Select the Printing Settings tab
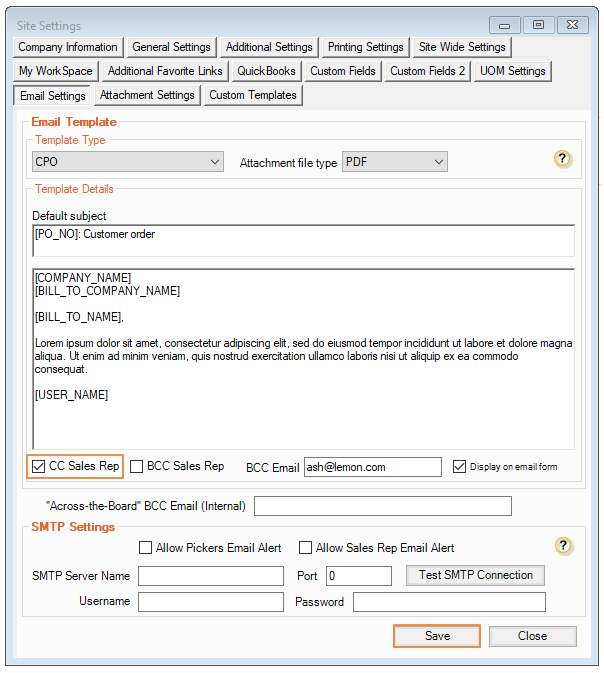The width and height of the screenshot is (604, 673). point(366,47)
